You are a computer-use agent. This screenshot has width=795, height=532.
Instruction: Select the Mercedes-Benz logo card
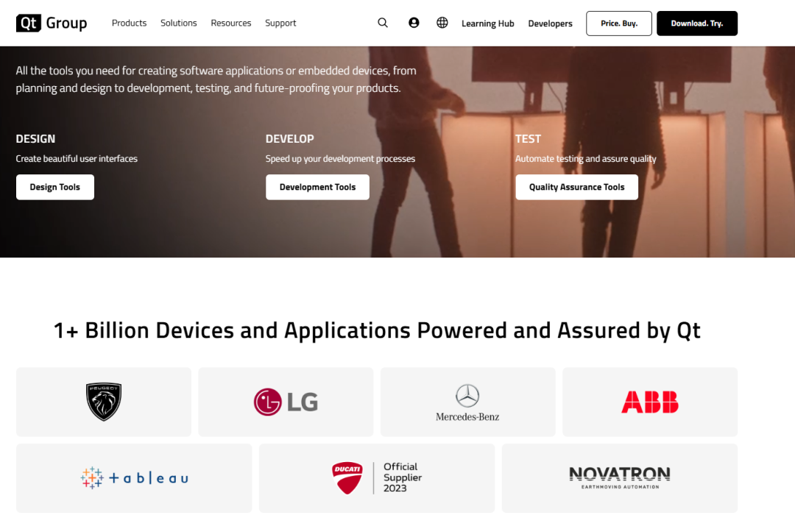pos(468,402)
